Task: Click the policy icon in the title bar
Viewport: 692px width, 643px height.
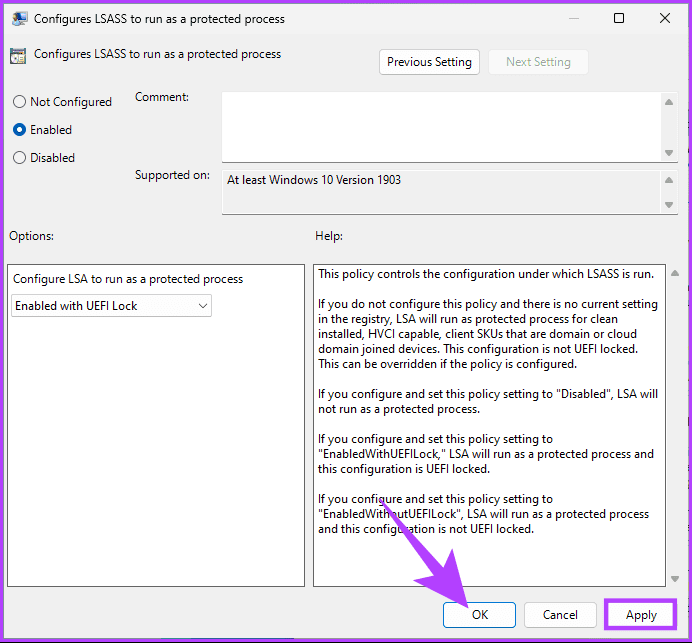Action: click(19, 18)
